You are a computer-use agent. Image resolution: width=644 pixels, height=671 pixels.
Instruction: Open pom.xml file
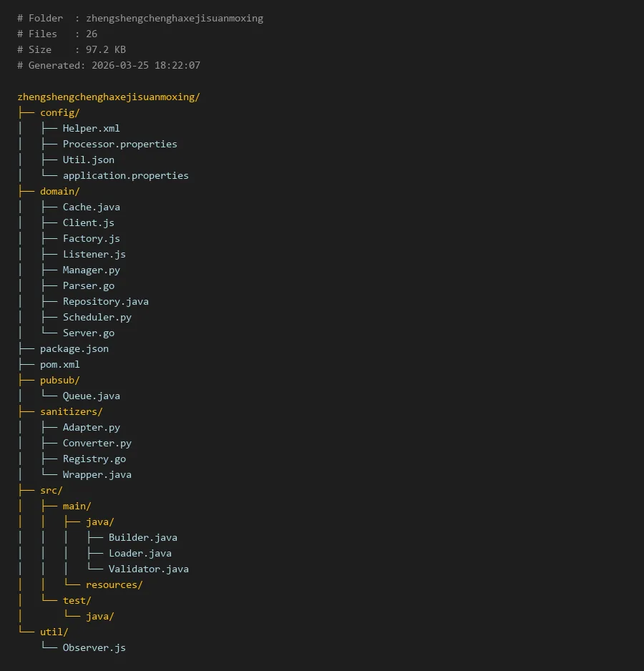click(x=59, y=364)
